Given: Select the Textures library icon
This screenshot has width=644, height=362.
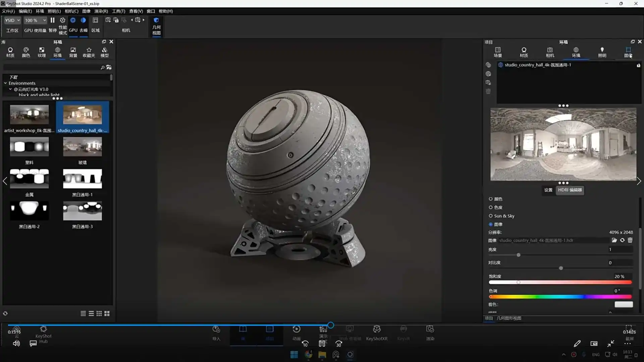Looking at the screenshot, I should (x=42, y=52).
